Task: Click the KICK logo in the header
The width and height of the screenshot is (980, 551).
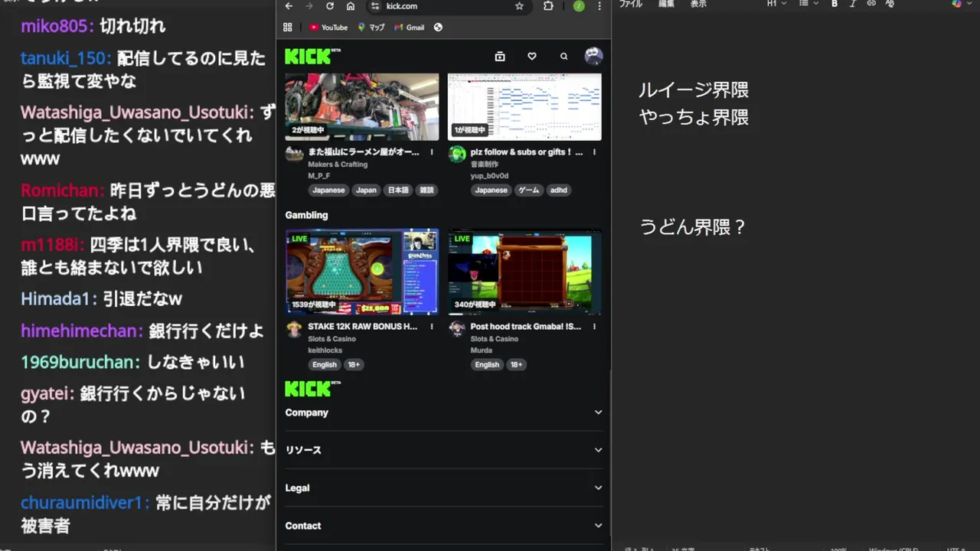Action: [x=312, y=56]
